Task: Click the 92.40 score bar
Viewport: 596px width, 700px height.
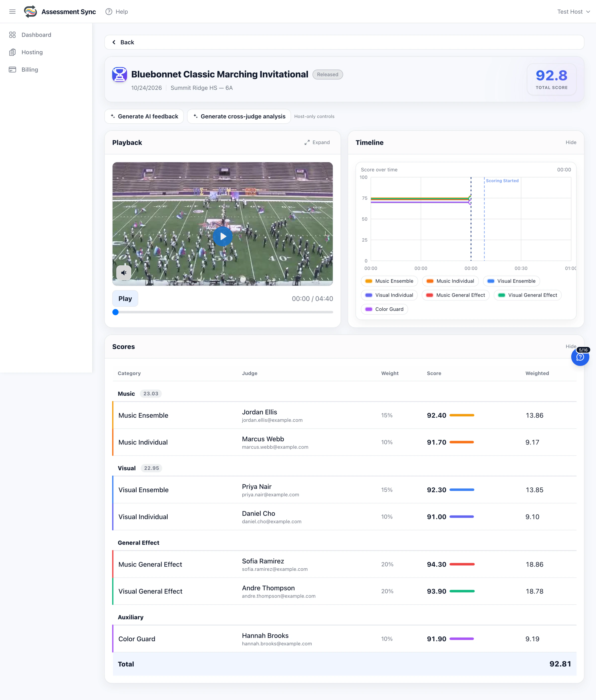Action: point(462,415)
